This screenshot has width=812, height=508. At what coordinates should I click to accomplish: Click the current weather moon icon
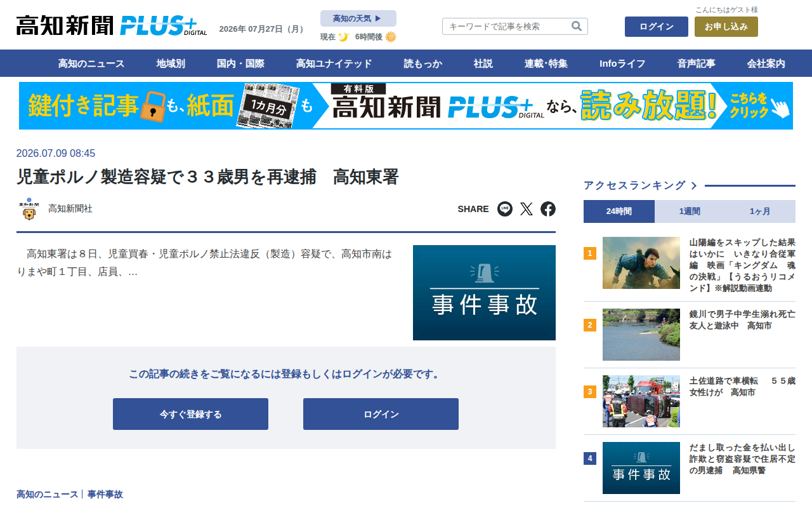tap(343, 37)
